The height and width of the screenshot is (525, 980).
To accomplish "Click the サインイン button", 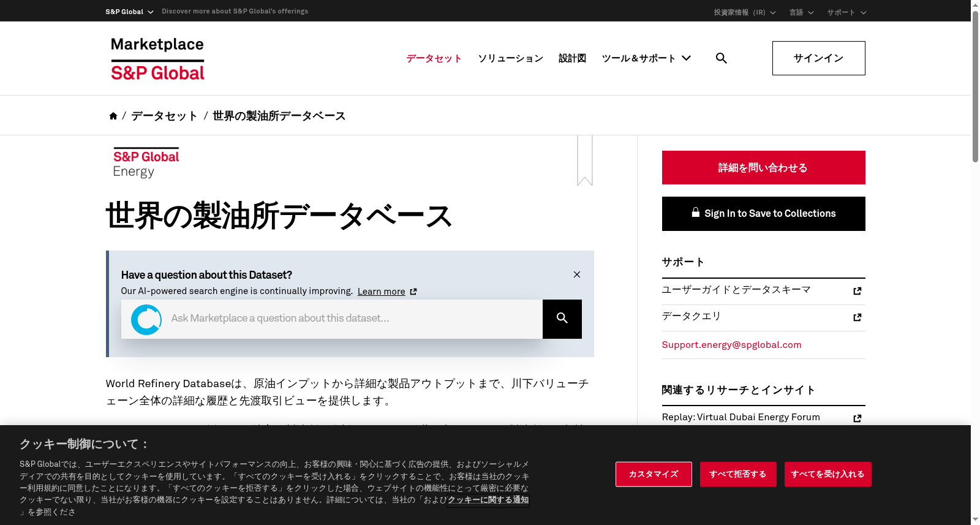I will tap(818, 58).
